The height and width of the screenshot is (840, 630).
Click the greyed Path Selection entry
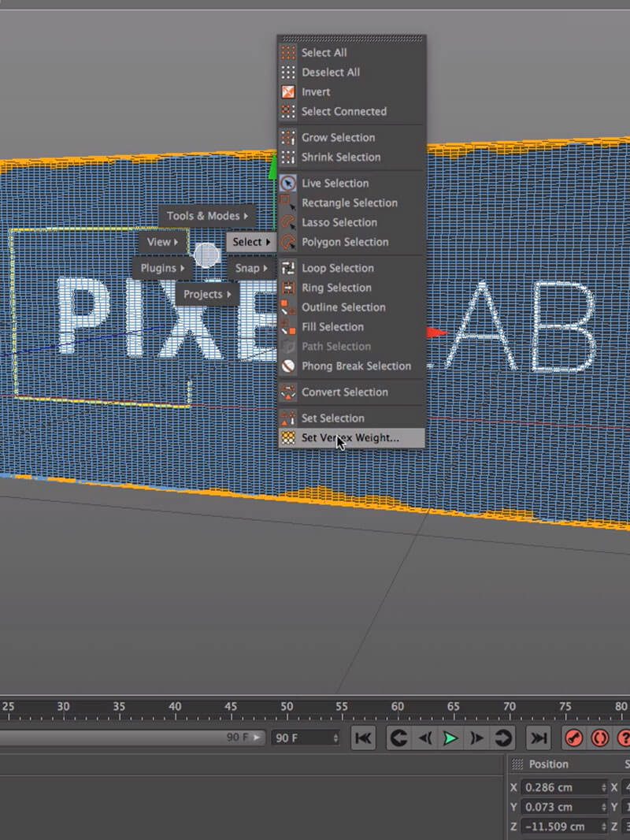[x=352, y=347]
